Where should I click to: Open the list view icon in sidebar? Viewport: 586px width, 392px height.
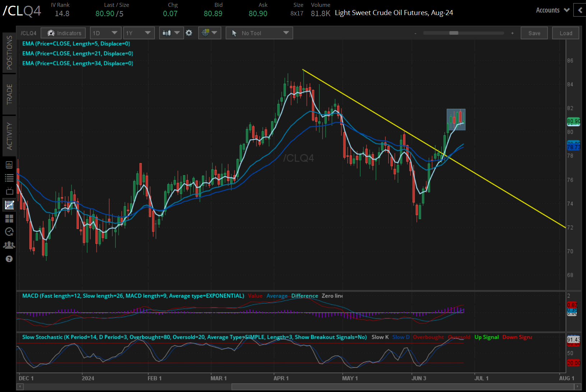point(9,178)
